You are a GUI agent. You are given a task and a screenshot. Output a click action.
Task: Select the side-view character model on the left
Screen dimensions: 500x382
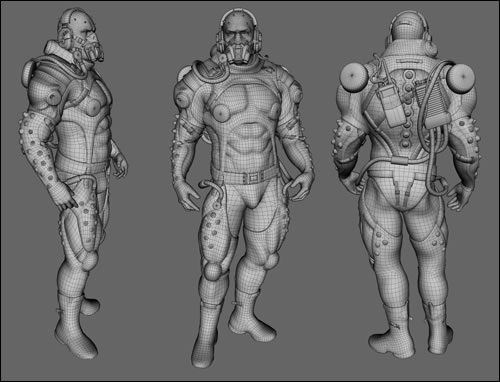73,183
